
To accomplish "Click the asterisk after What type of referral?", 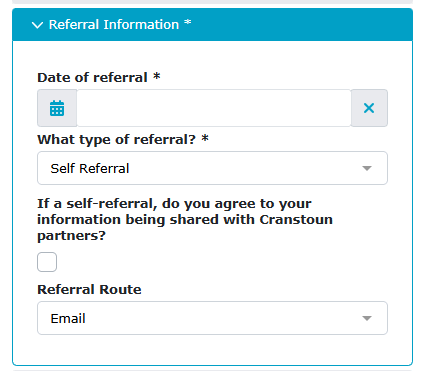I will [205, 138].
